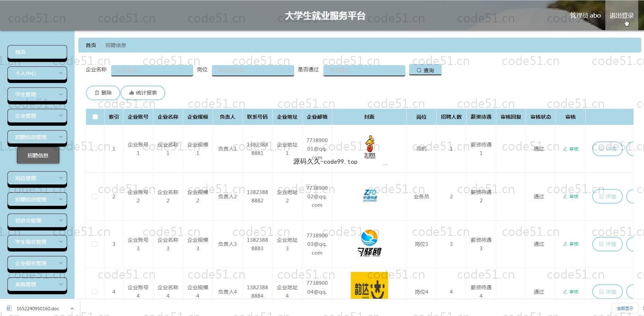Click the magnifier icon on 查询 button

coord(419,70)
